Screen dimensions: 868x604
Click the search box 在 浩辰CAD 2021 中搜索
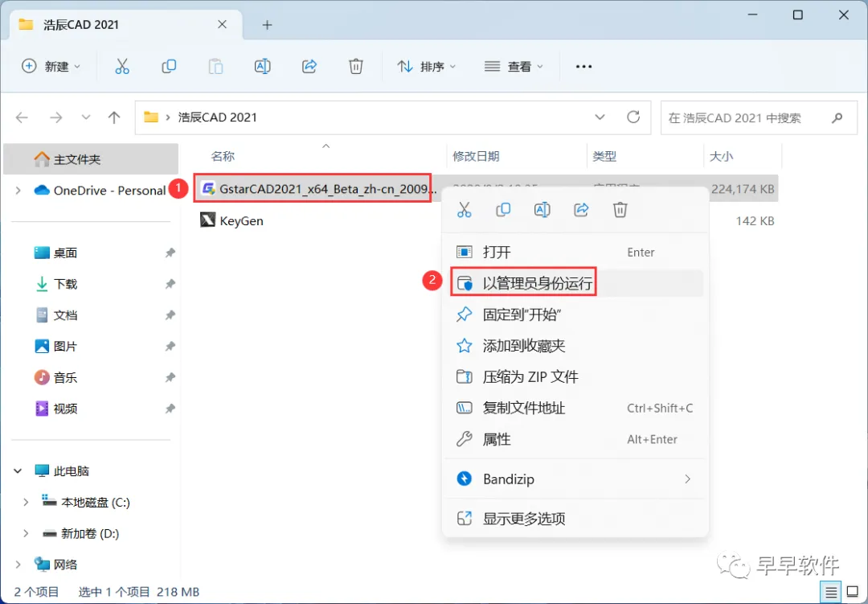coord(759,117)
